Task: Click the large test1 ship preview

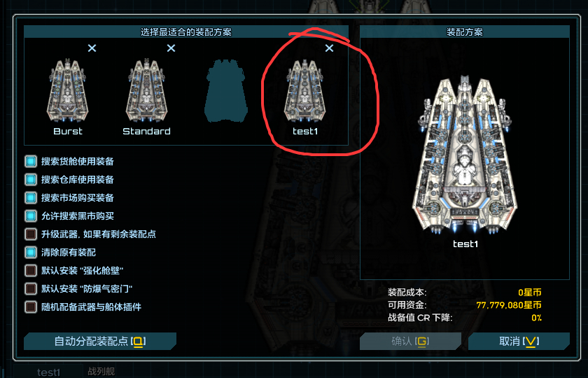Action: pyautogui.click(x=465, y=155)
